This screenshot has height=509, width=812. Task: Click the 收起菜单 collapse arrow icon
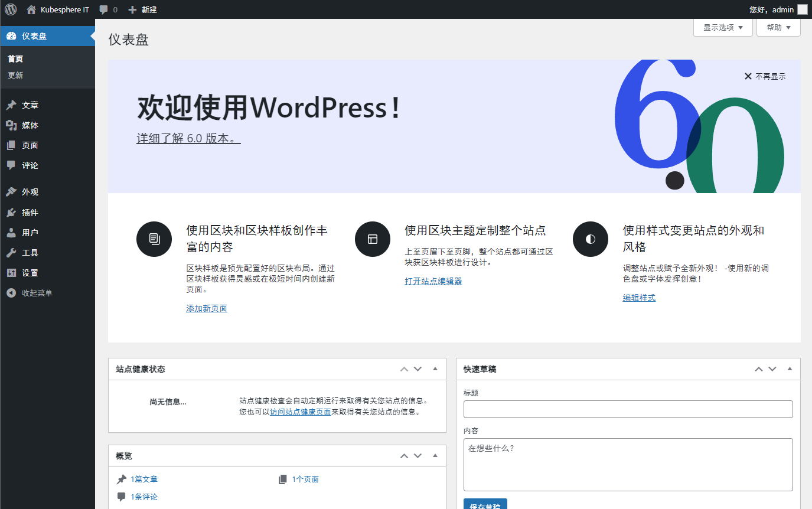11,293
